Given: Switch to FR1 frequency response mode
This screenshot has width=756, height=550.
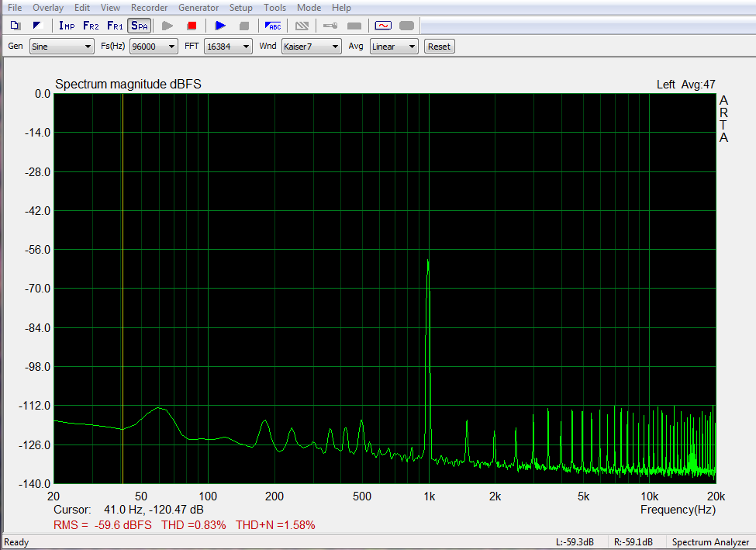Looking at the screenshot, I should [115, 26].
